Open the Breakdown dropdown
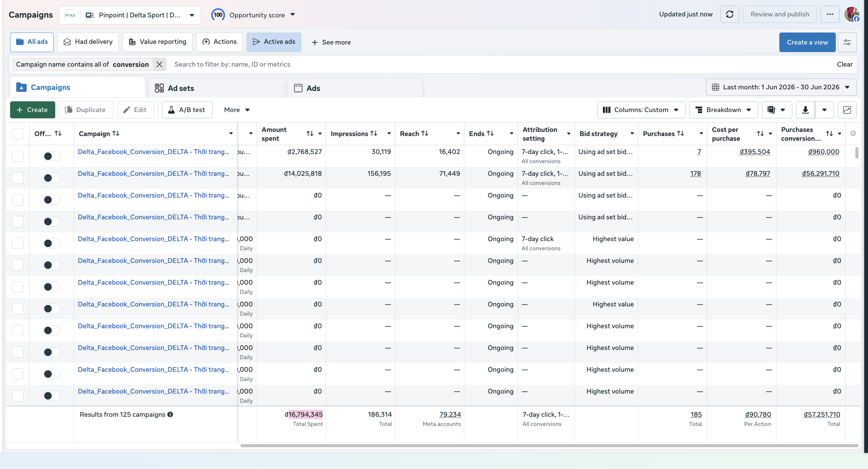The image size is (868, 469). pyautogui.click(x=723, y=110)
